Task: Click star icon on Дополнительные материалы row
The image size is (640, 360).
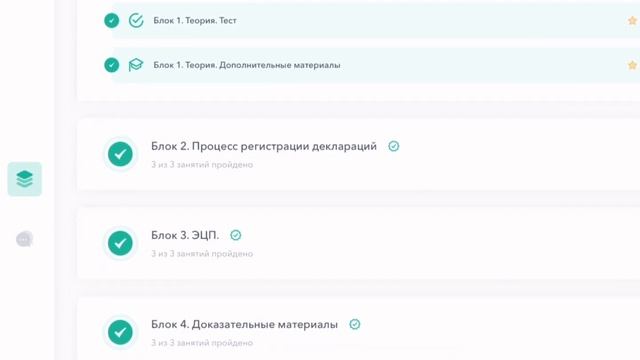Action: [x=632, y=65]
